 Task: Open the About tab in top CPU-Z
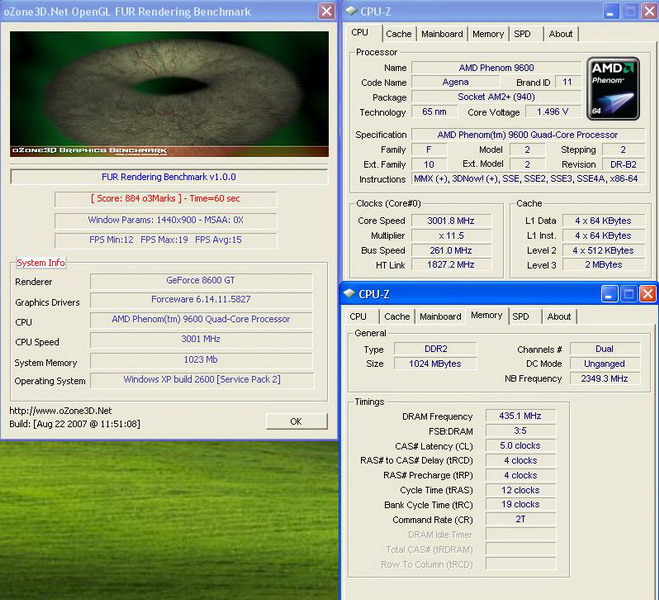pyautogui.click(x=561, y=34)
